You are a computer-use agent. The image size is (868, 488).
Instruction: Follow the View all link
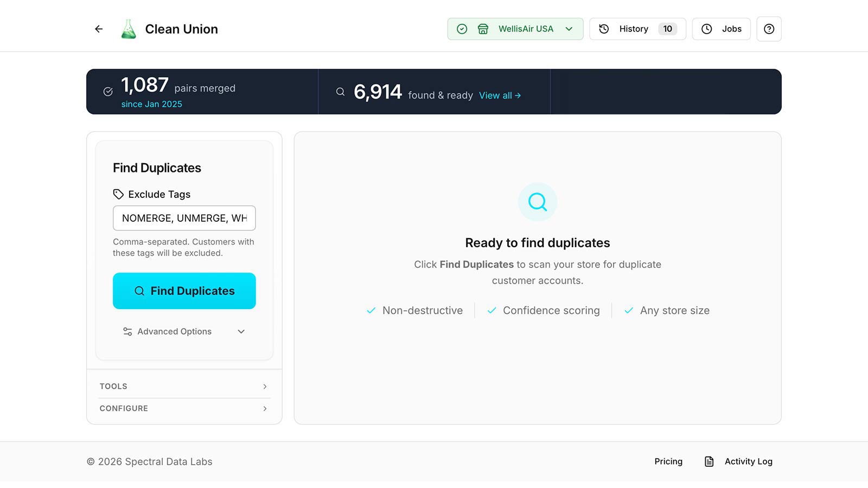pyautogui.click(x=500, y=95)
